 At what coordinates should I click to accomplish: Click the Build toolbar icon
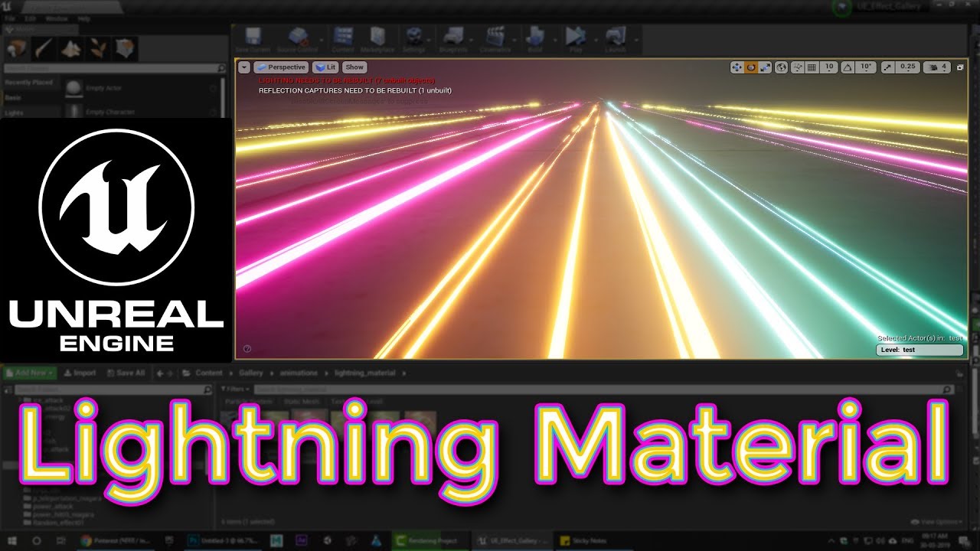[x=535, y=40]
